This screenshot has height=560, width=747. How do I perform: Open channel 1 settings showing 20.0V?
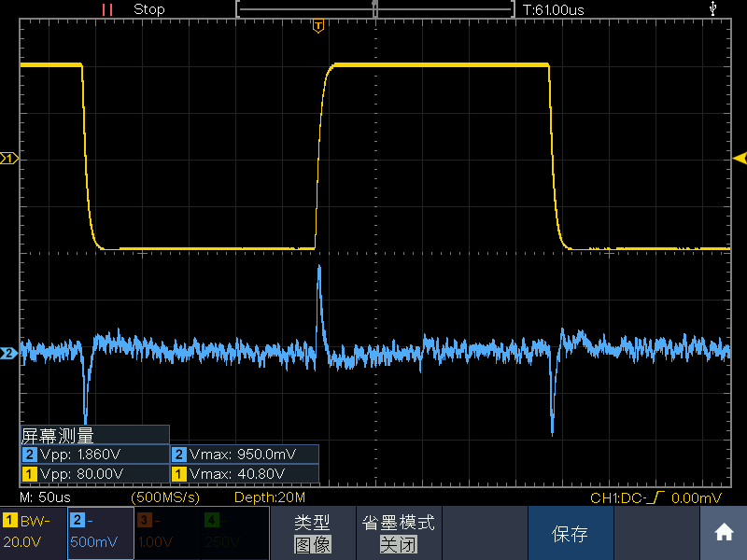click(33, 533)
